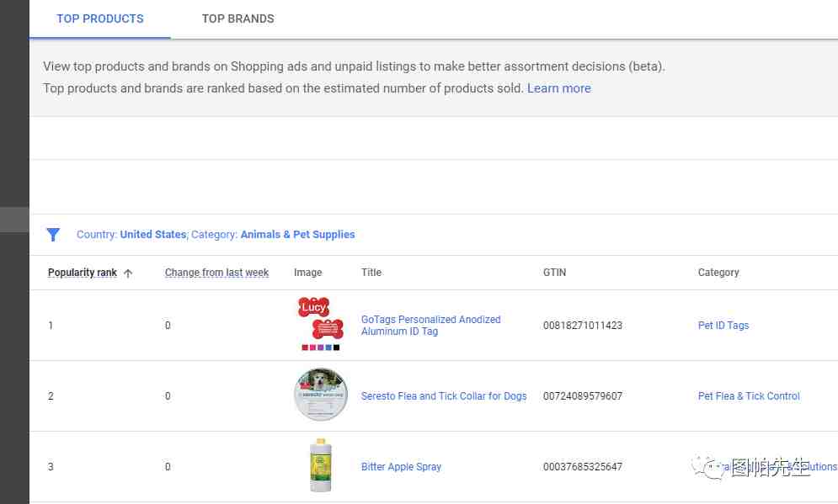Click the Pet ID Tags category link
The image size is (838, 504).
coord(723,326)
